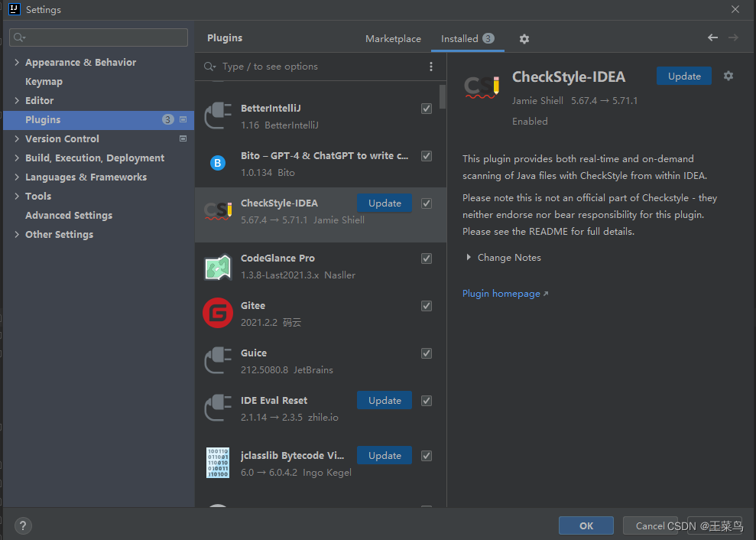This screenshot has height=540, width=756.
Task: Click the red Gitee logo icon
Action: pyautogui.click(x=218, y=313)
